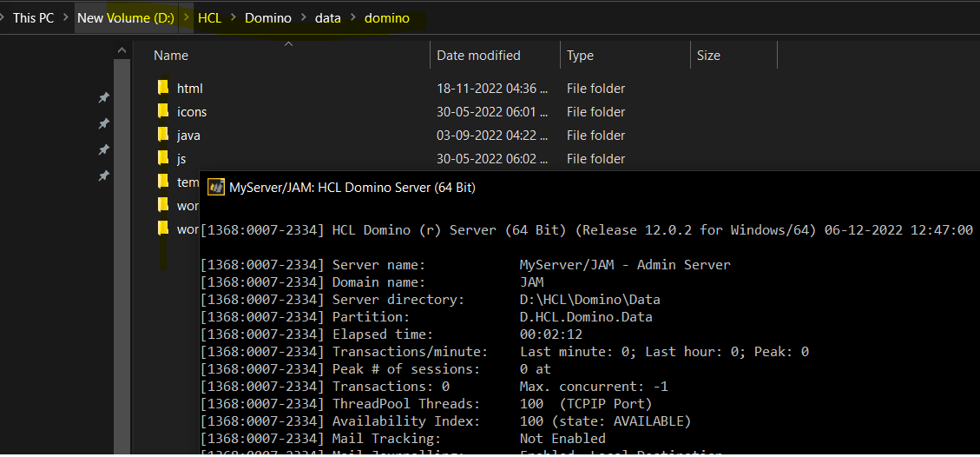The image size is (980, 457).
Task: Click the bottom pin icon in left pane
Action: coord(103,176)
